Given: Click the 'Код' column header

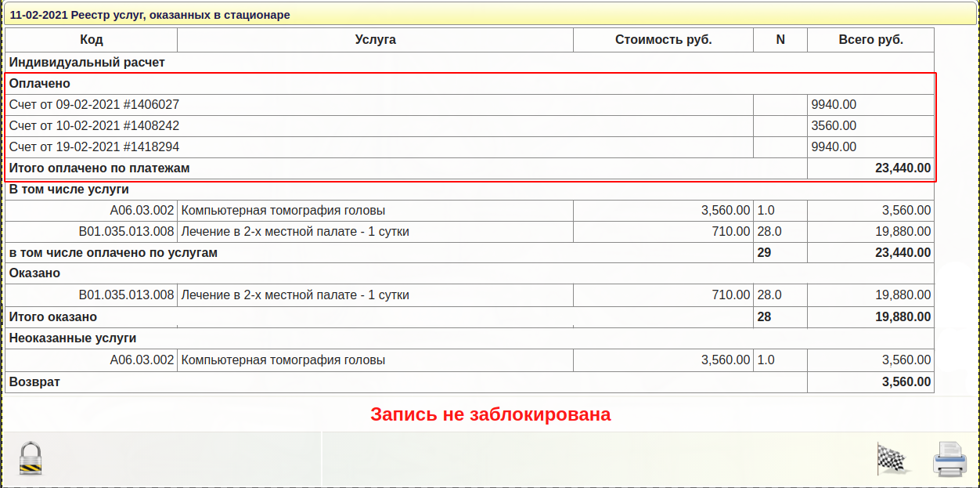Looking at the screenshot, I should [92, 40].
